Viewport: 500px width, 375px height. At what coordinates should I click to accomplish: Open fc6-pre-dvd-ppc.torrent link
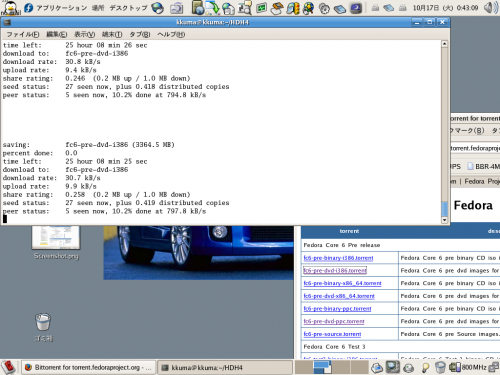334,321
